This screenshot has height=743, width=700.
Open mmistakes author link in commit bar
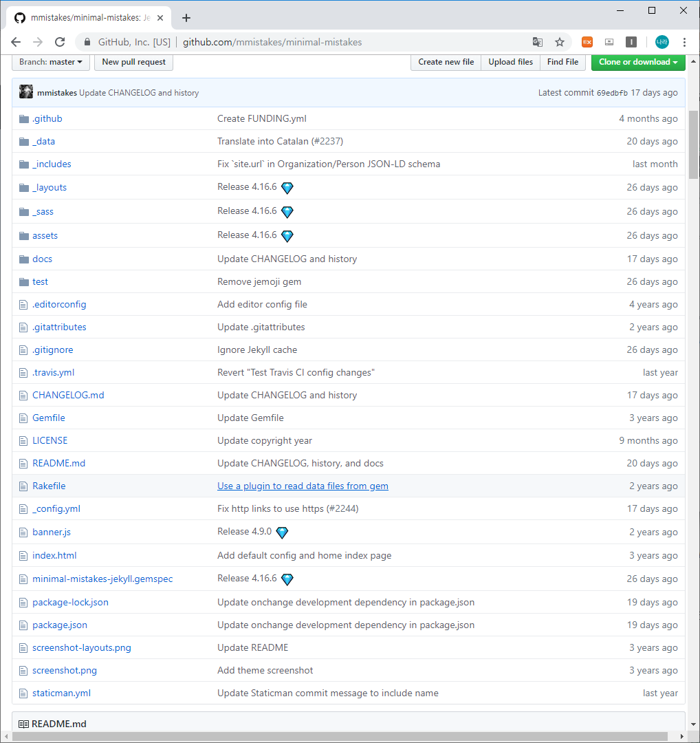coord(57,93)
